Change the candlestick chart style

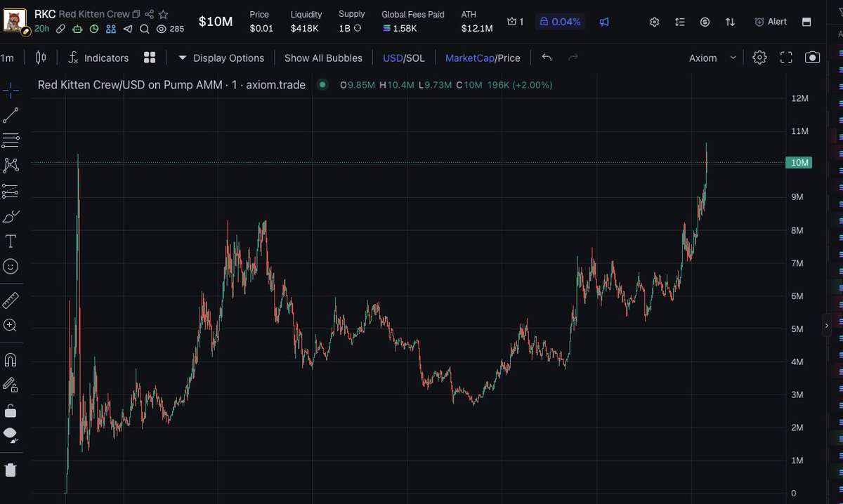[41, 58]
